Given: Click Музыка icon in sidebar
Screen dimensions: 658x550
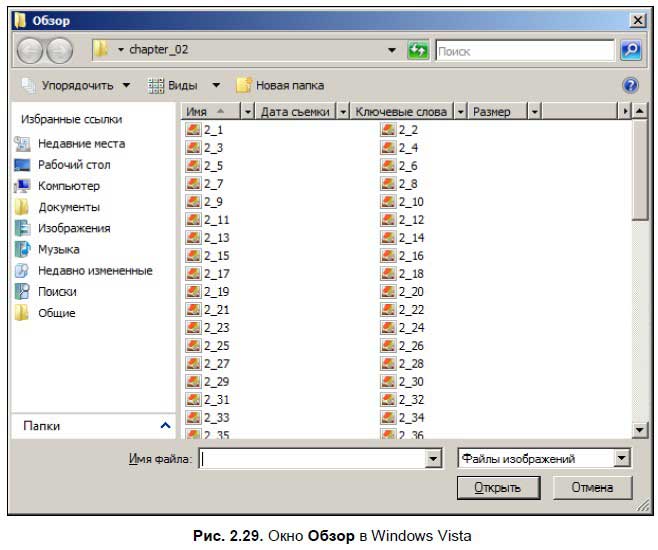Looking at the screenshot, I should click(x=22, y=249).
